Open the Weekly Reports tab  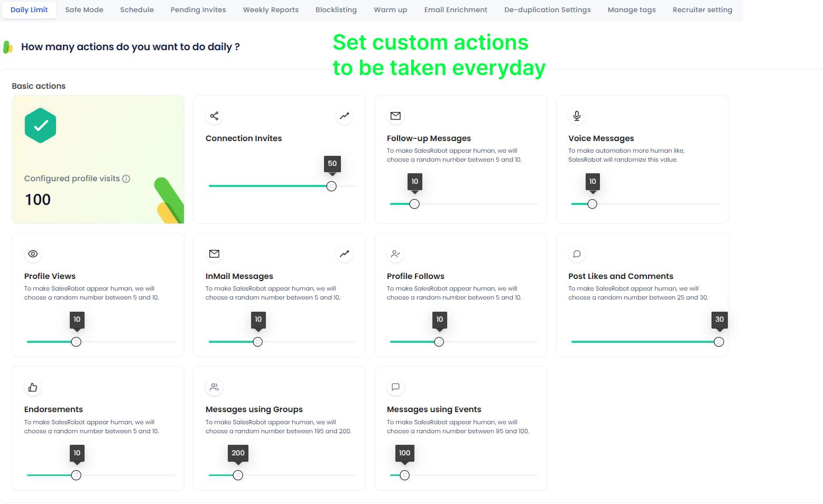270,10
